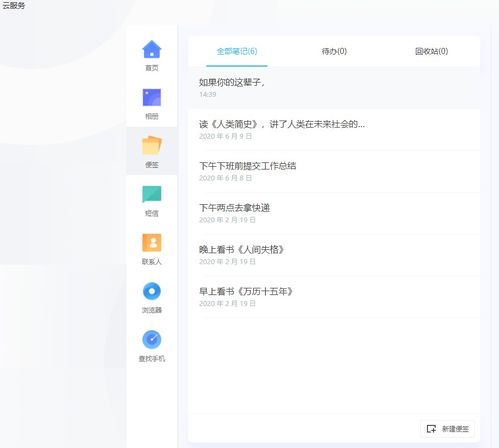Open note 下午下班前提交工作总结
499x448 pixels.
point(334,171)
